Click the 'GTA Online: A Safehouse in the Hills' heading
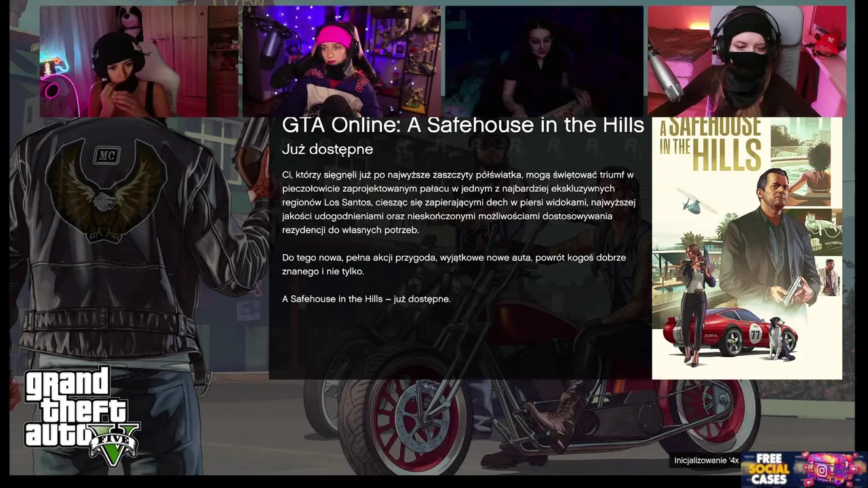The width and height of the screenshot is (868, 488). [463, 125]
